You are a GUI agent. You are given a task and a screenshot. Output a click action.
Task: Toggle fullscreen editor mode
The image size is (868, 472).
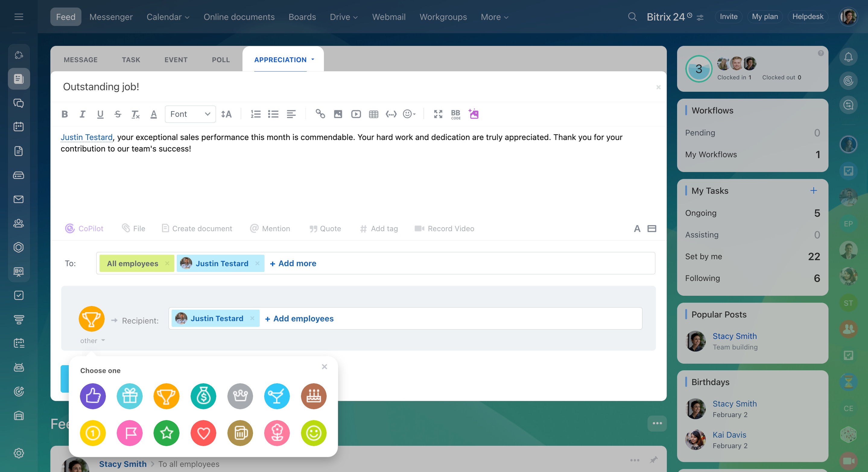438,114
